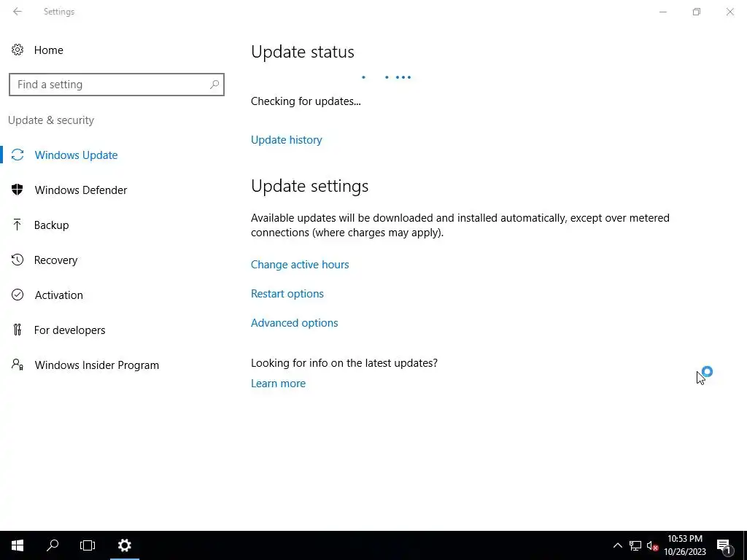Open the Update history link
The image size is (747, 560).
(286, 139)
